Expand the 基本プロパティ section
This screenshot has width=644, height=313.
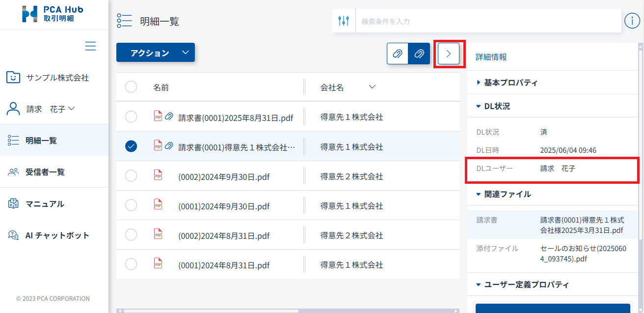pyautogui.click(x=510, y=83)
